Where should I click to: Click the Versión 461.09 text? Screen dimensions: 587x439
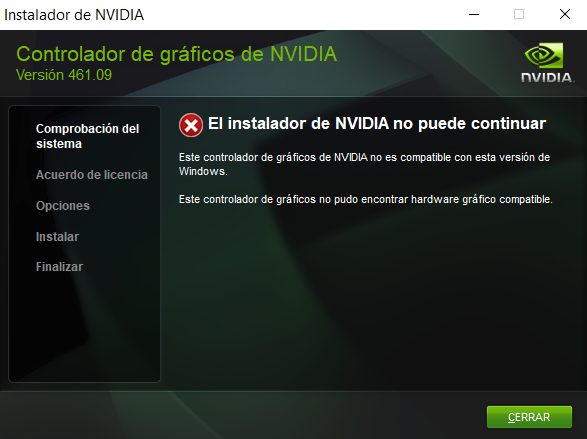pyautogui.click(x=64, y=75)
